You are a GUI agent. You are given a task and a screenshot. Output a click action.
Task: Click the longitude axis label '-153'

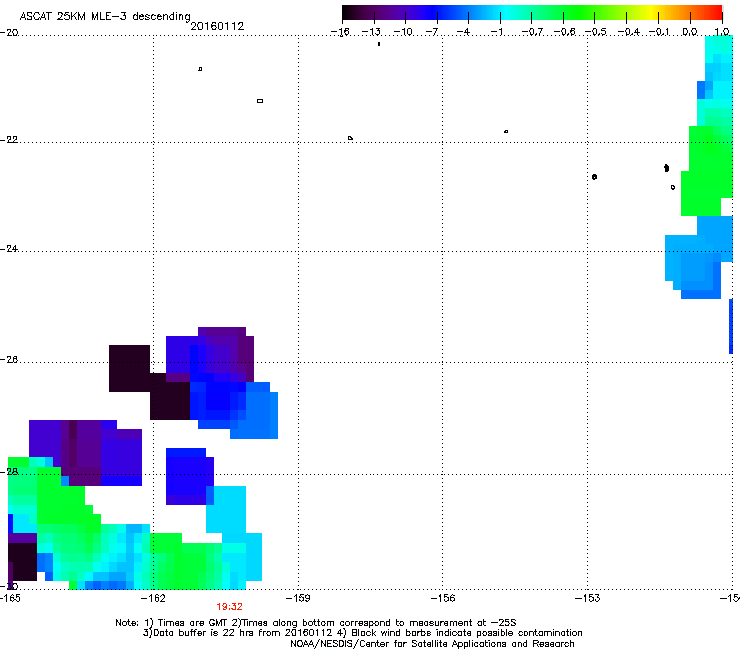click(x=588, y=599)
